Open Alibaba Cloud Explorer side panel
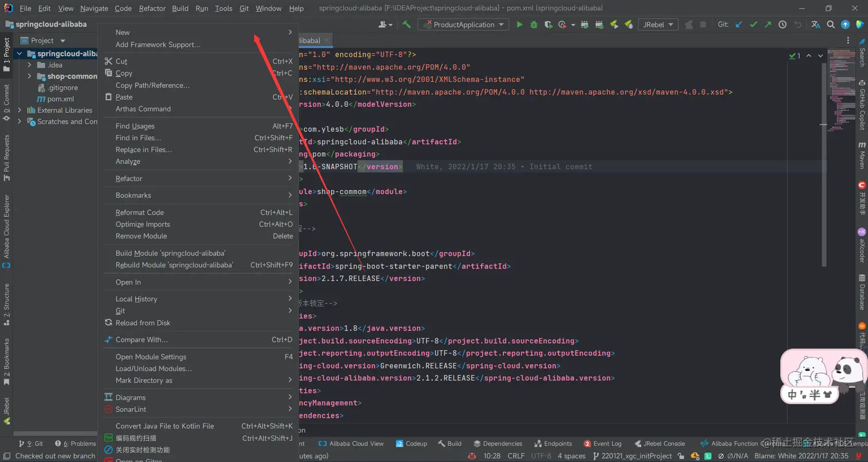The image size is (868, 462). [6, 232]
